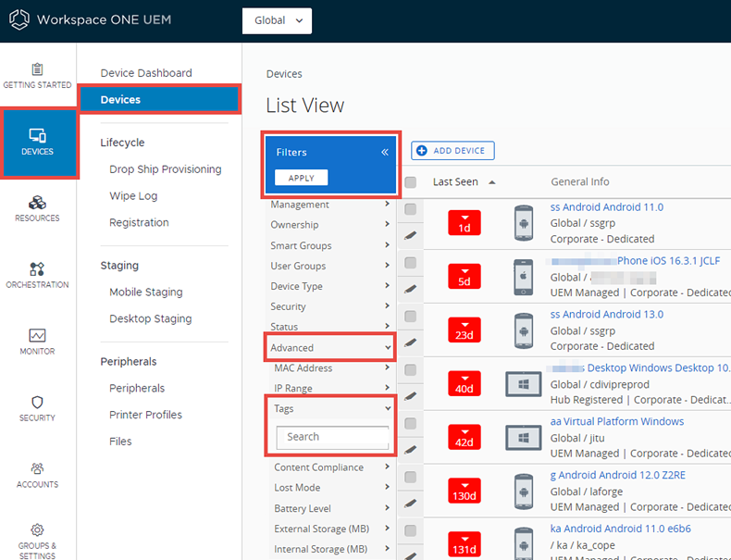This screenshot has height=560, width=731.
Task: Check the ka Android 11.0 row checkbox
Action: 410,530
